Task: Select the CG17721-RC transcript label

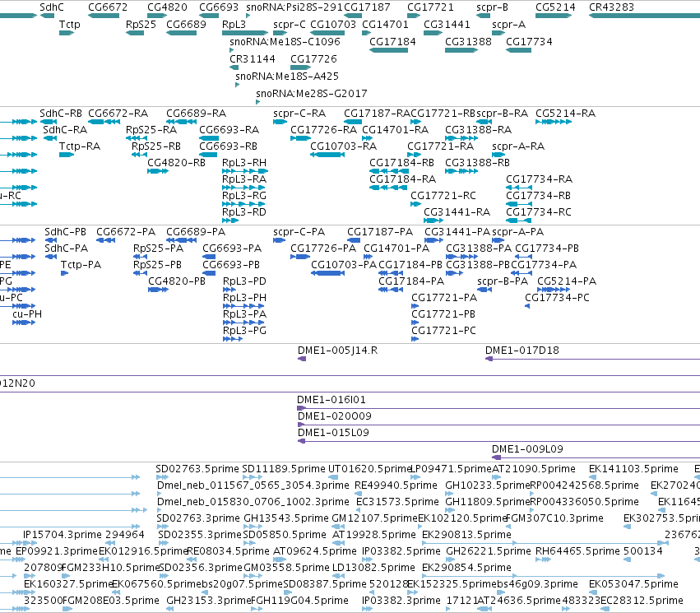Action: (x=443, y=196)
